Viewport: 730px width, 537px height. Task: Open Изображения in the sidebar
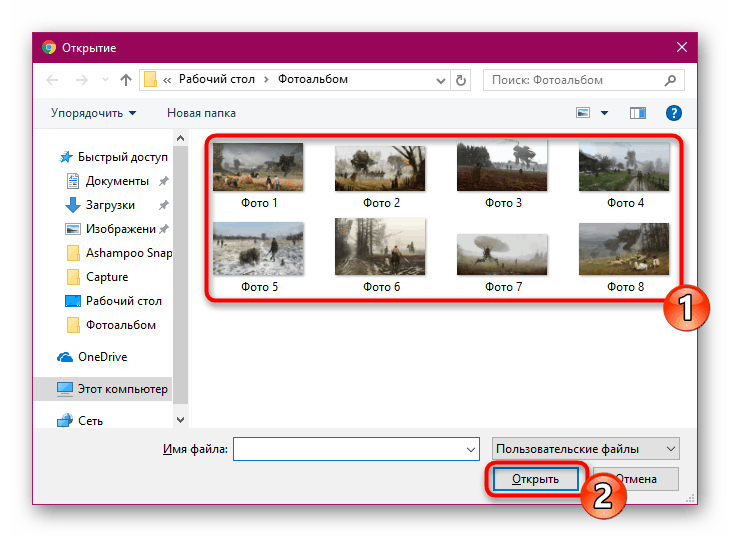[110, 229]
